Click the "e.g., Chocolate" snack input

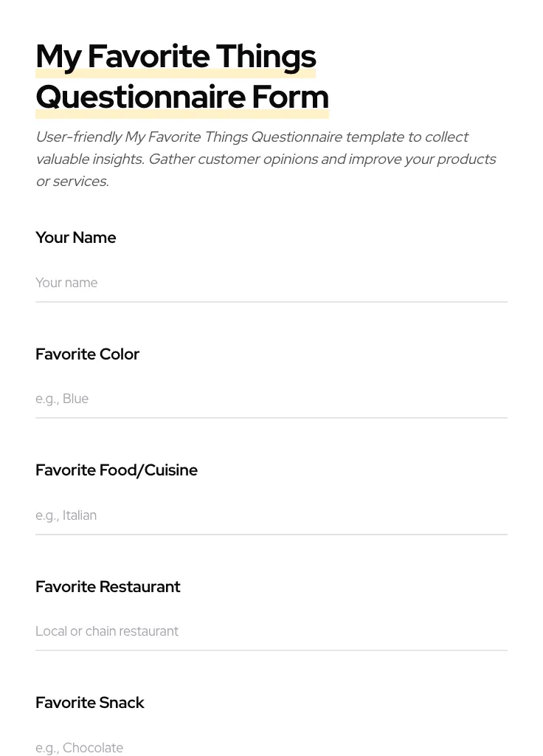pyautogui.click(x=271, y=748)
